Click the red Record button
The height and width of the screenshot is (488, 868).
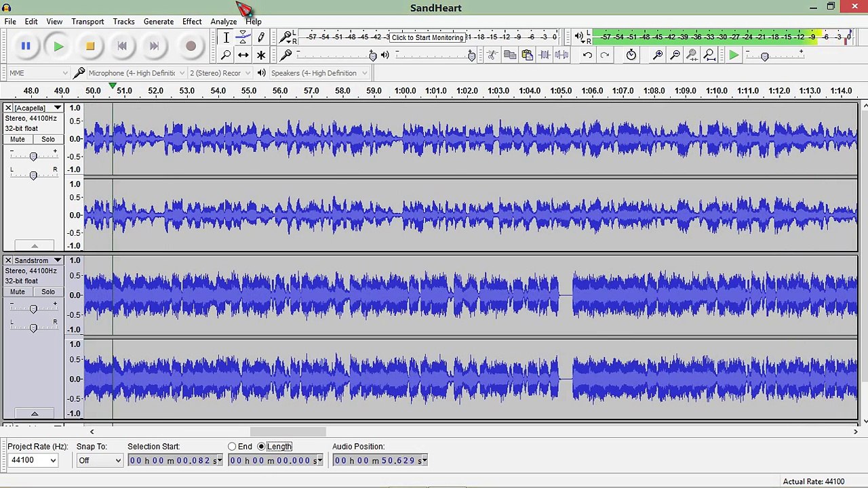click(x=191, y=46)
